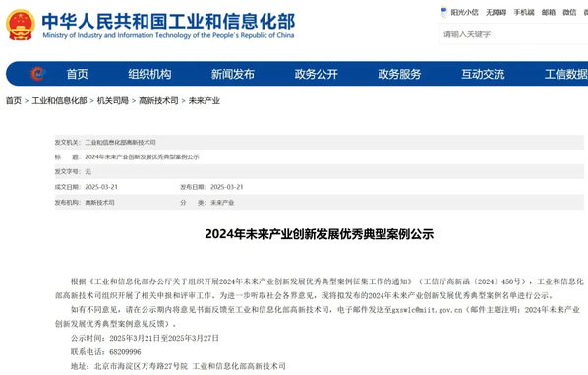The height and width of the screenshot is (375, 588).
Task: Open 工信数据 in the navigation bar
Action: 565,74
